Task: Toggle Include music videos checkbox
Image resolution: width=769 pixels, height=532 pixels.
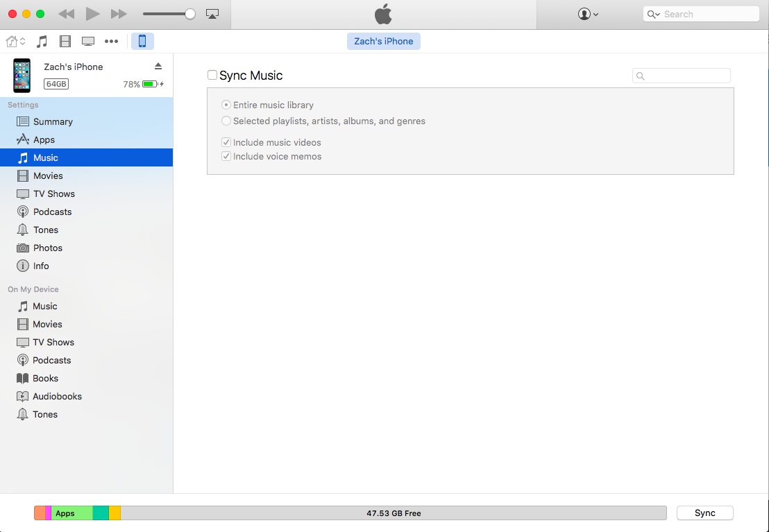Action: (226, 142)
